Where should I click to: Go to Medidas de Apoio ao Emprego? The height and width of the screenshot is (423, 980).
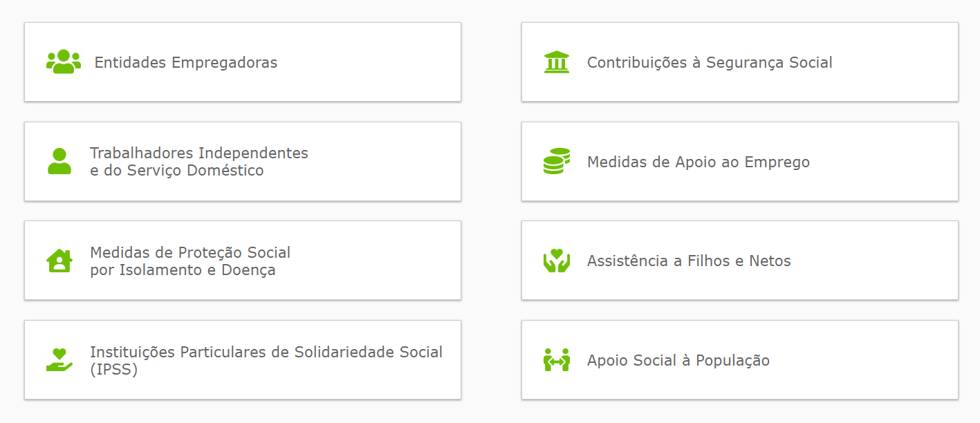[x=699, y=162]
